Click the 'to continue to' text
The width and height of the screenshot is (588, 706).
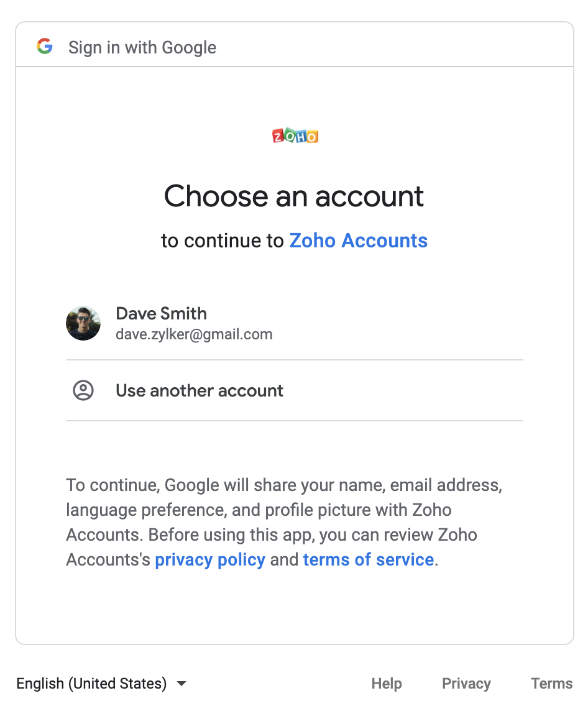[x=223, y=241]
